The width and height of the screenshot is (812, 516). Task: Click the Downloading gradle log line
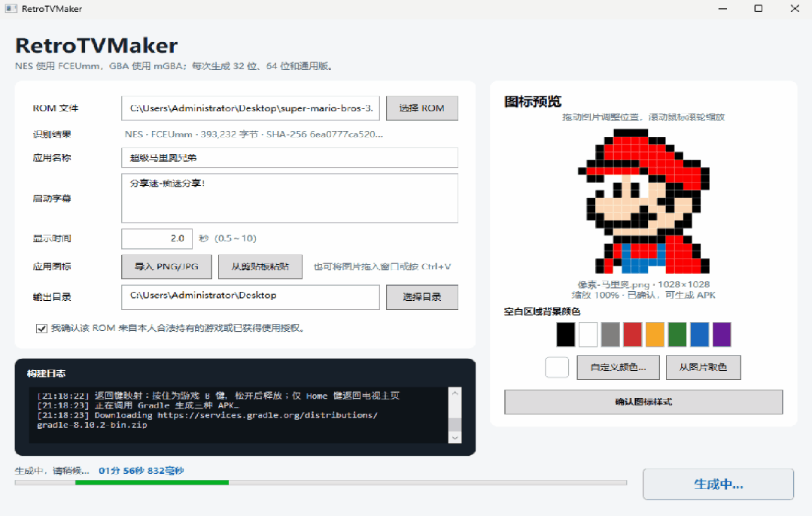pos(207,420)
